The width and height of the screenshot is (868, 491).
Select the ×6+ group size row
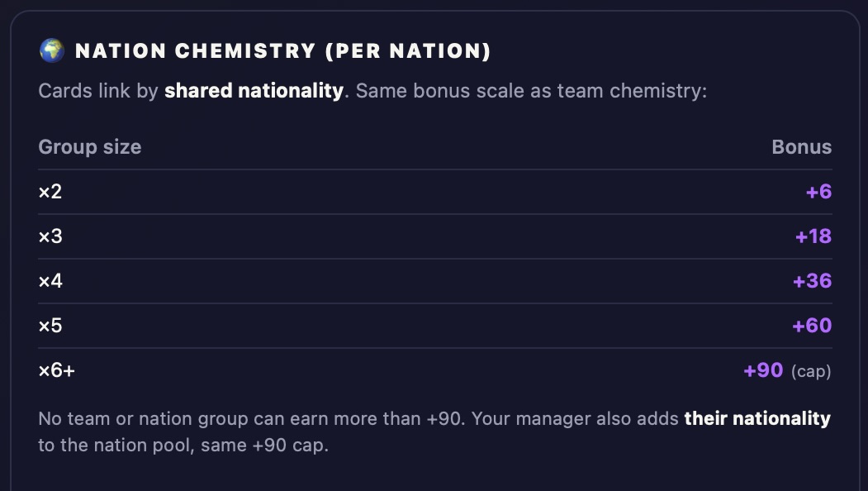(435, 370)
